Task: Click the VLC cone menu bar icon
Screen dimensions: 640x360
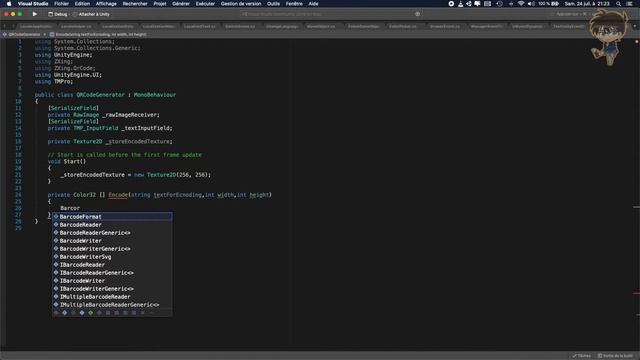Action: coord(460,4)
